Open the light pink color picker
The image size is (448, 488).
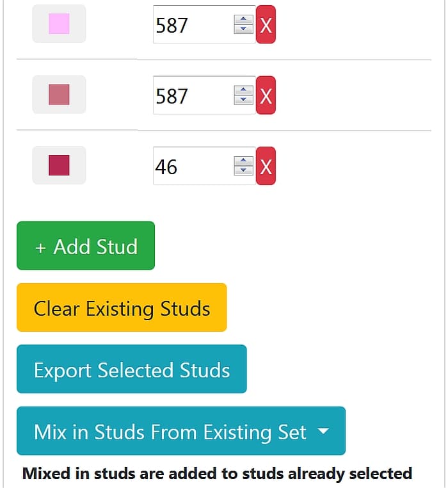point(59,24)
